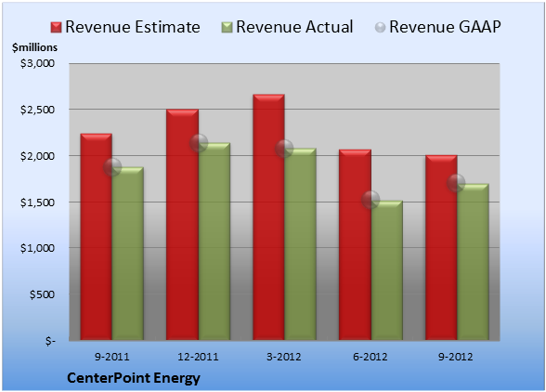Select the green actual bar for 9-2012

click(x=473, y=262)
